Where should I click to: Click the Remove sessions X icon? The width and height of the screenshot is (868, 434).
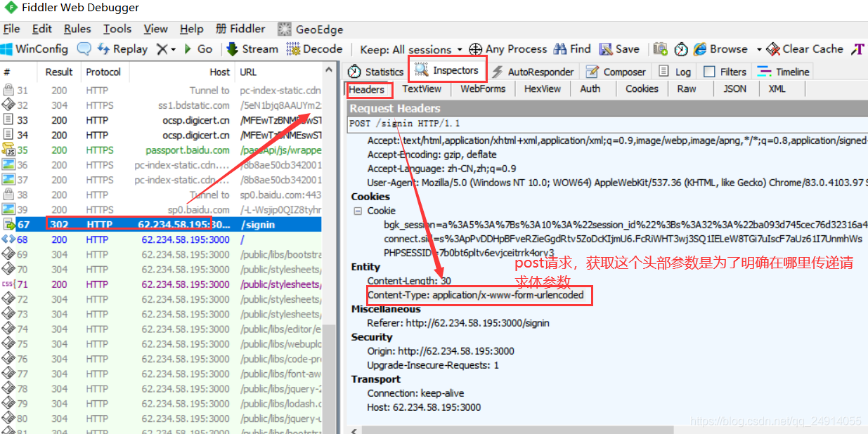(x=162, y=49)
